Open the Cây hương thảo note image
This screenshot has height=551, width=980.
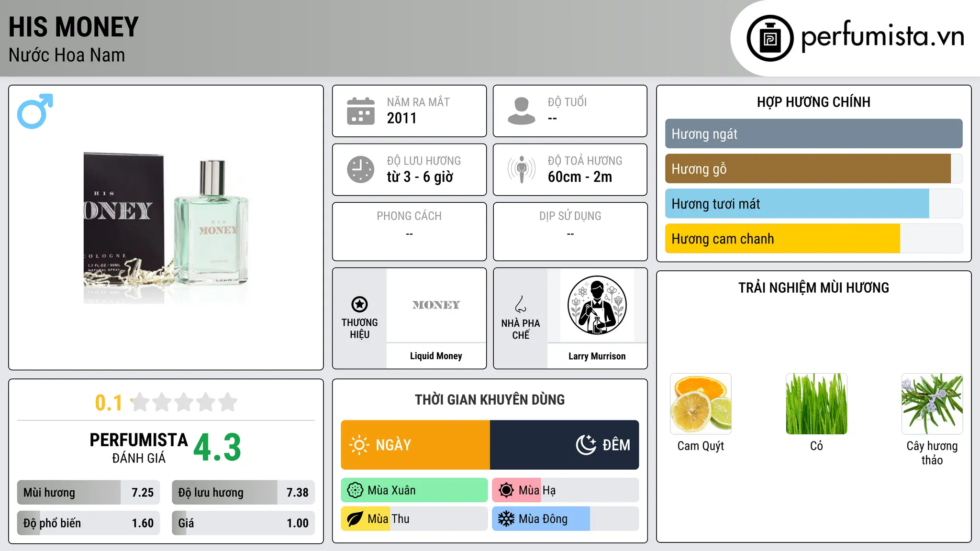coord(932,404)
